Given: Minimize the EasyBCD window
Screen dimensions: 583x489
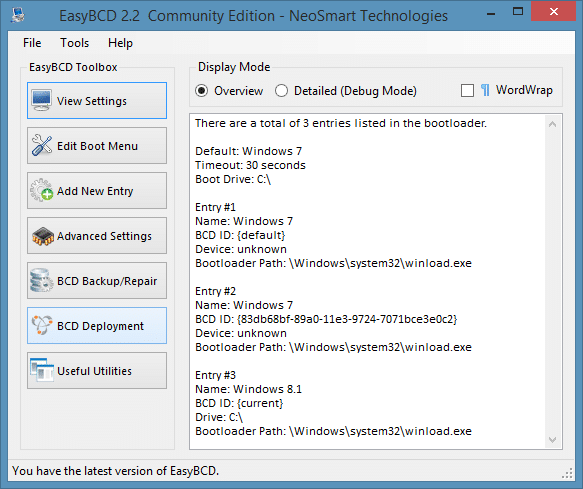Looking at the screenshot, I should pyautogui.click(x=491, y=14).
